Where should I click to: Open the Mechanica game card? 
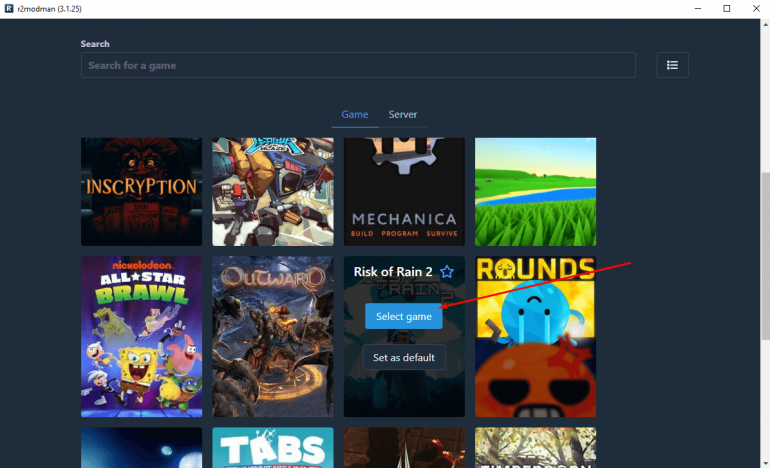click(x=404, y=192)
